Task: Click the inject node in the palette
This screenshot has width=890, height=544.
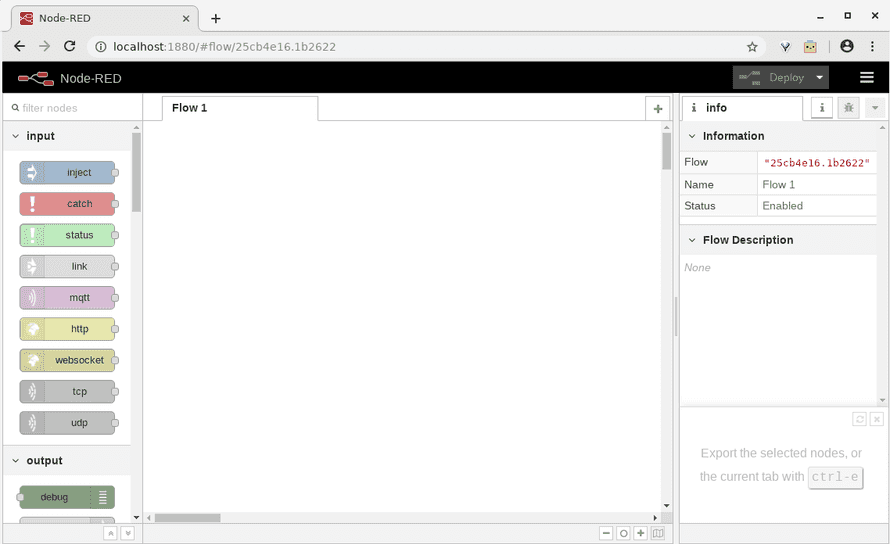Action: (67, 173)
